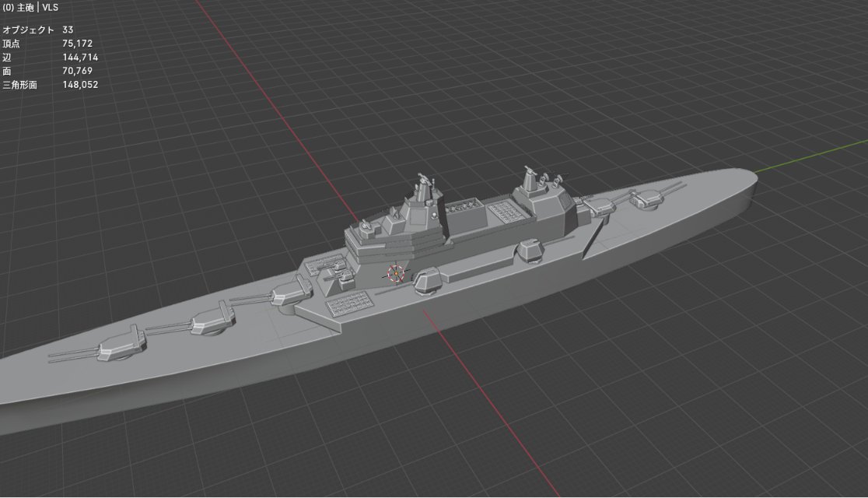This screenshot has height=498, width=868.
Task: Click the '辺 144,714' edge count
Action: tap(51, 57)
